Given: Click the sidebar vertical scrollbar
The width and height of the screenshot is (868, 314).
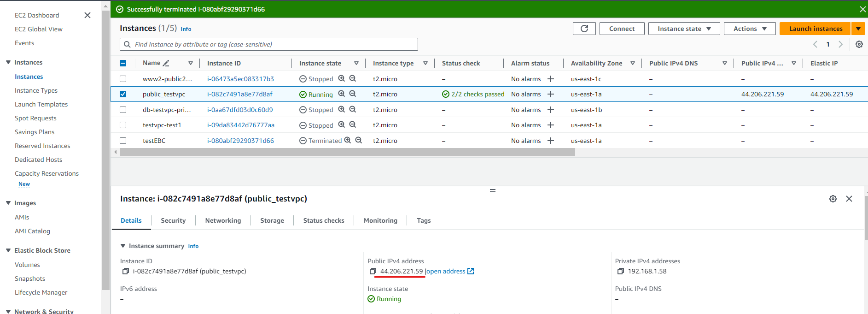Looking at the screenshot, I should point(105,150).
